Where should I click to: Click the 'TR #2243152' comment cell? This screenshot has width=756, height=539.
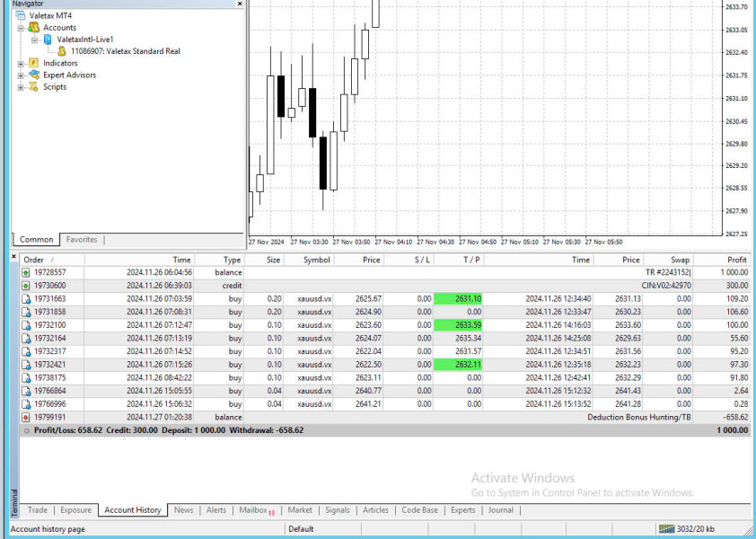tap(668, 272)
